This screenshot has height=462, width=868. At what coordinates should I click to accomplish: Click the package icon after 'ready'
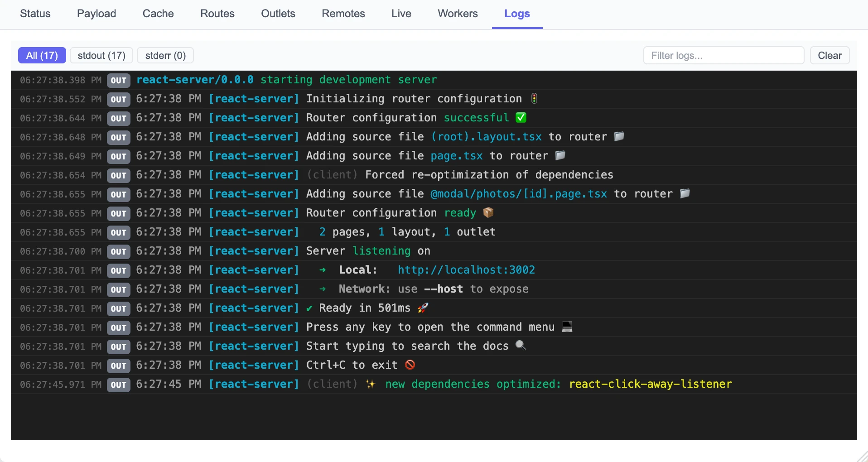click(x=488, y=212)
